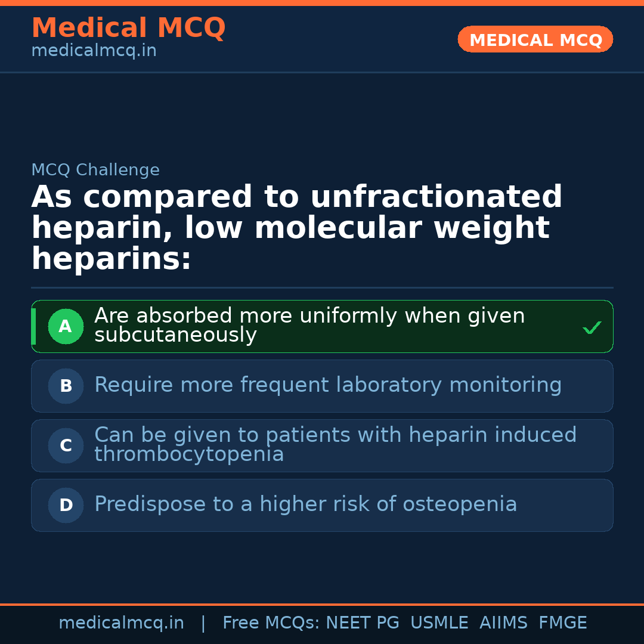This screenshot has width=644, height=644.
Task: Select answer 'Are absorbed more uniformly'
Action: tap(309, 325)
